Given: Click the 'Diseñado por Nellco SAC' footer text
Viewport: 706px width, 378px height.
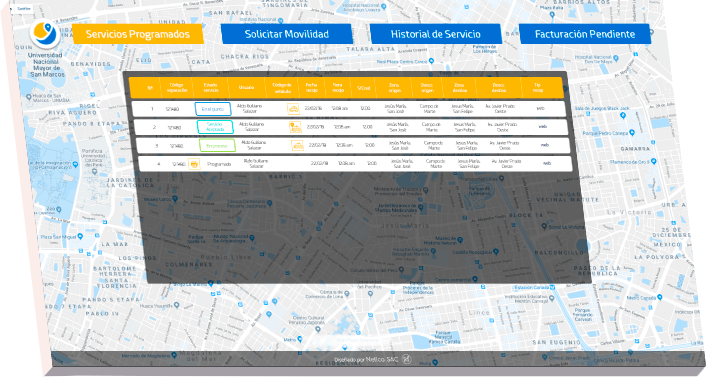Looking at the screenshot, I should [366, 360].
